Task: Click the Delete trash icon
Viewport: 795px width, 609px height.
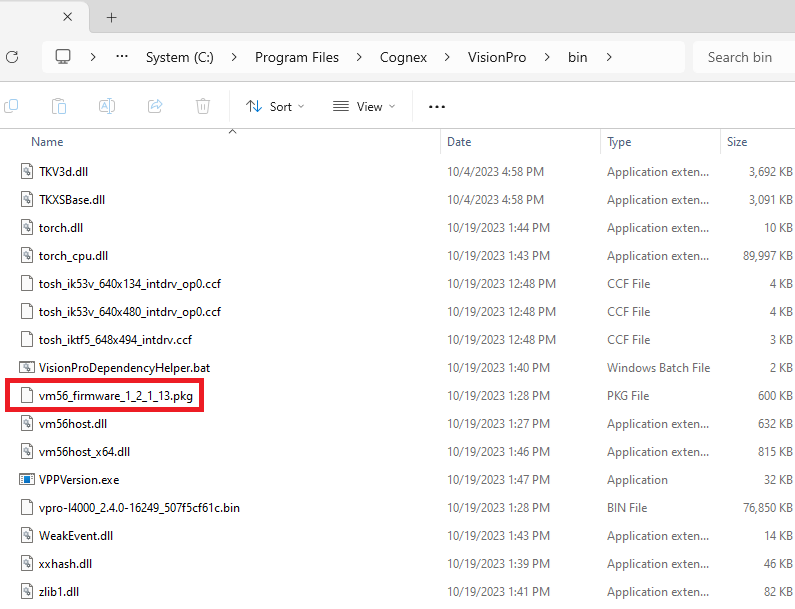Action: tap(203, 106)
